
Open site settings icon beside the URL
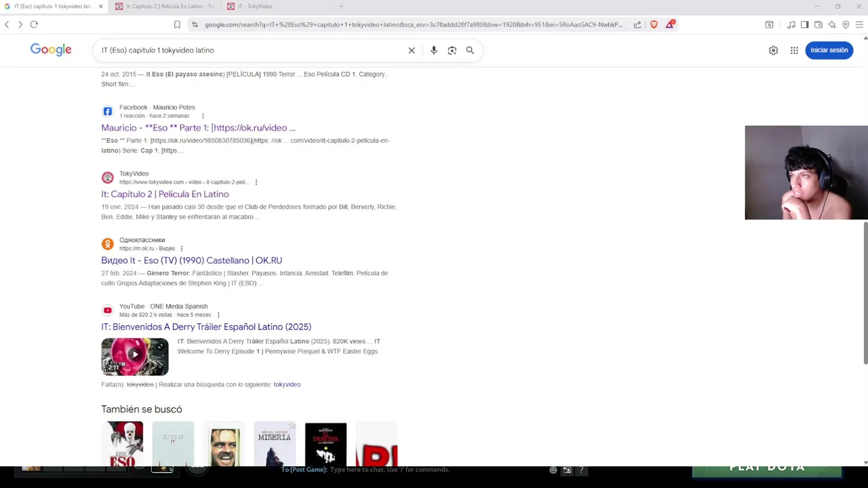coord(195,24)
